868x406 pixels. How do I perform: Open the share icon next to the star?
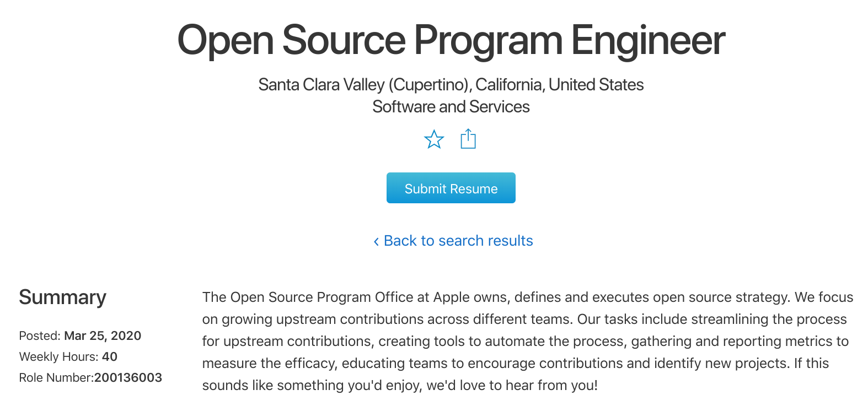468,139
